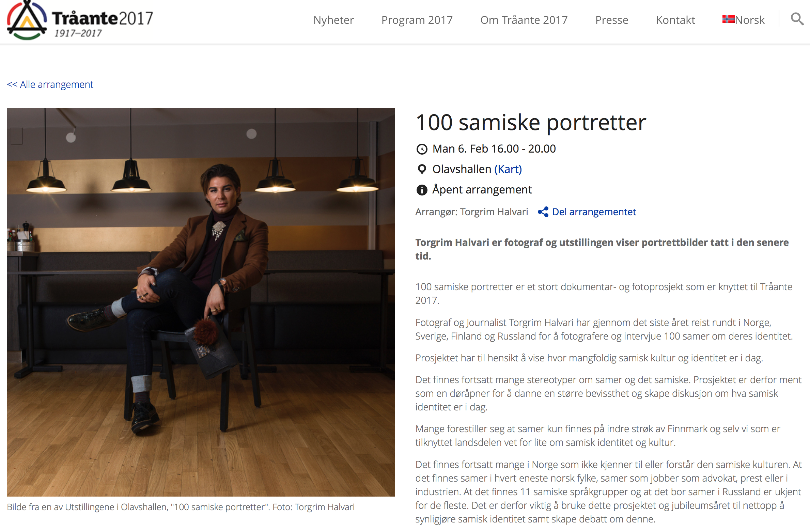Image resolution: width=810 pixels, height=532 pixels.
Task: Click the clock icon by event time
Action: [x=422, y=149]
